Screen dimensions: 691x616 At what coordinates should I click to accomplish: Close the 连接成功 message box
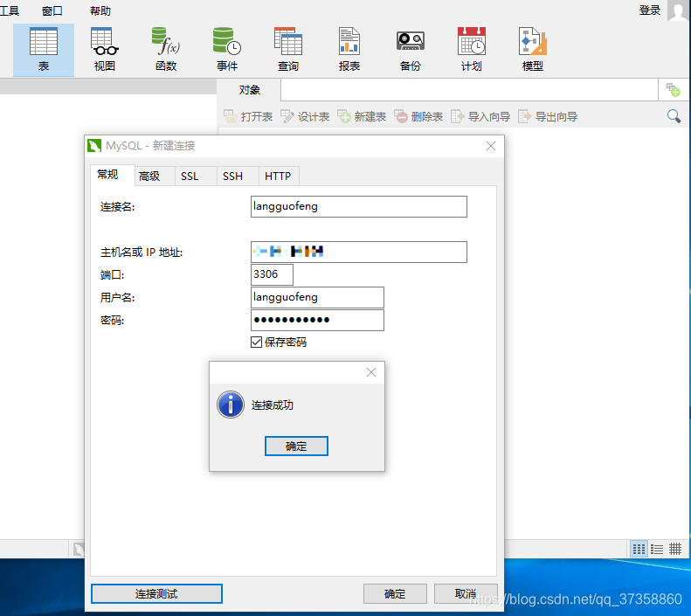pos(371,372)
